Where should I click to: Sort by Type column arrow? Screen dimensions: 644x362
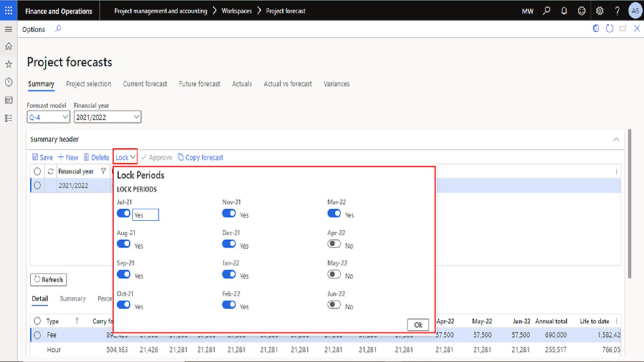pyautogui.click(x=77, y=321)
